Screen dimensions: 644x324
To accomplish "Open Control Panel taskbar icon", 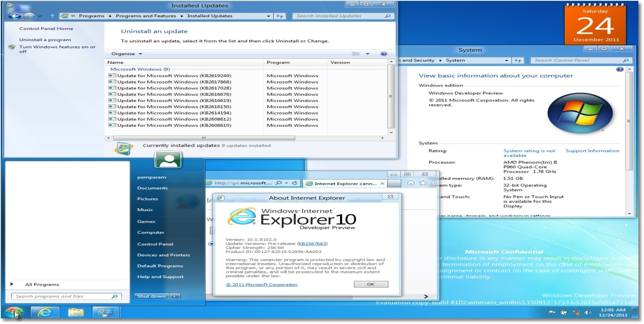I will [x=106, y=312].
